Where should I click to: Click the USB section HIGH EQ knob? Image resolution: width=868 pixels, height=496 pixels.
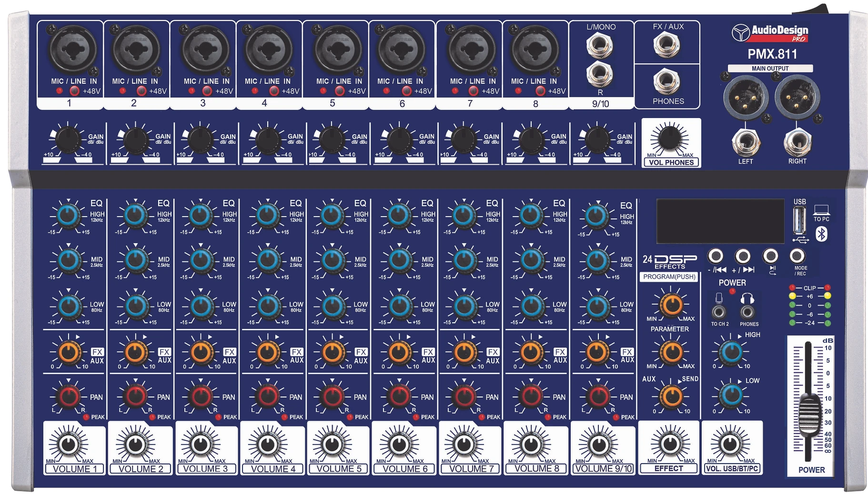pos(731,352)
